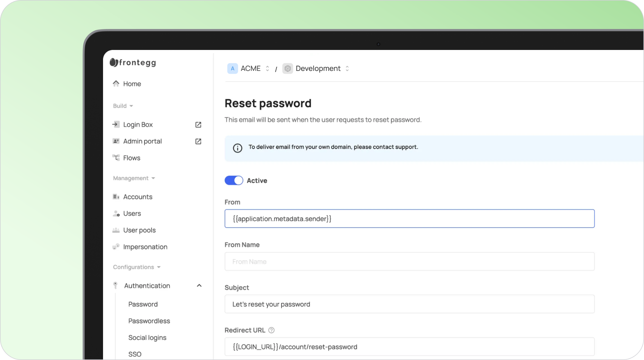Toggle the Active switch off

pos(234,180)
